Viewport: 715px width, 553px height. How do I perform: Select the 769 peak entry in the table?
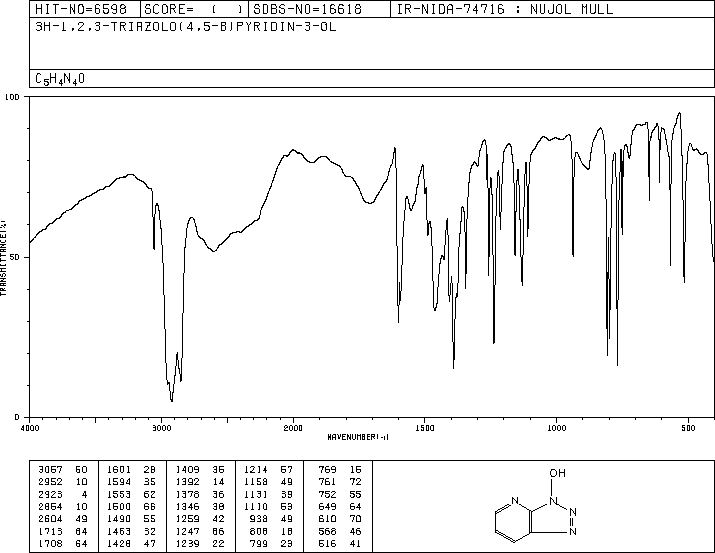pyautogui.click(x=340, y=470)
